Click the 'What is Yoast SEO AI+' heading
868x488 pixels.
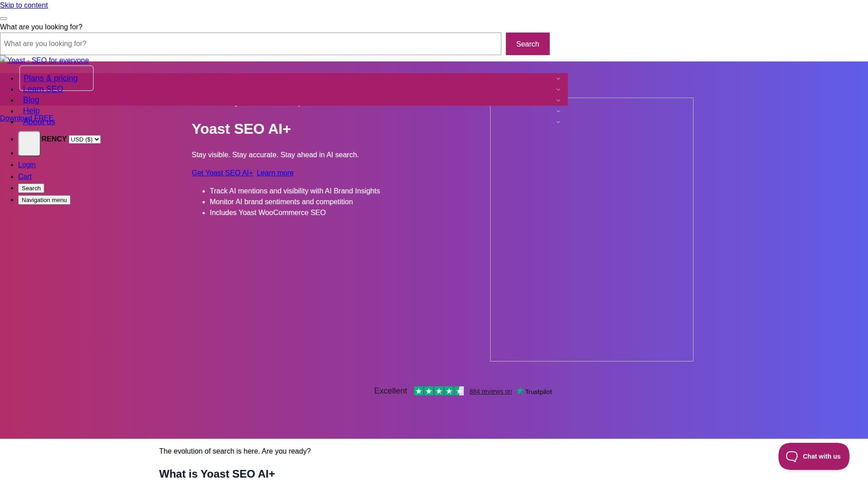tap(217, 474)
